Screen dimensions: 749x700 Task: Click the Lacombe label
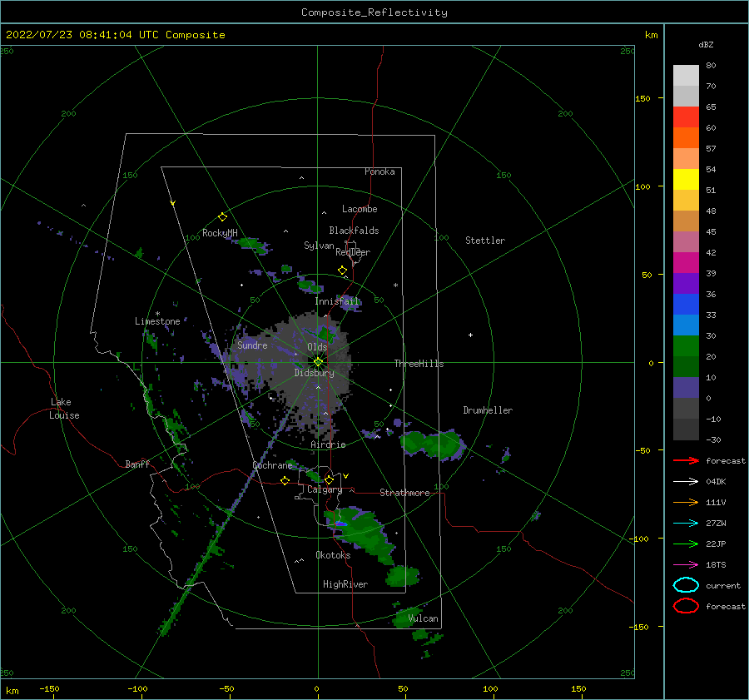click(360, 209)
